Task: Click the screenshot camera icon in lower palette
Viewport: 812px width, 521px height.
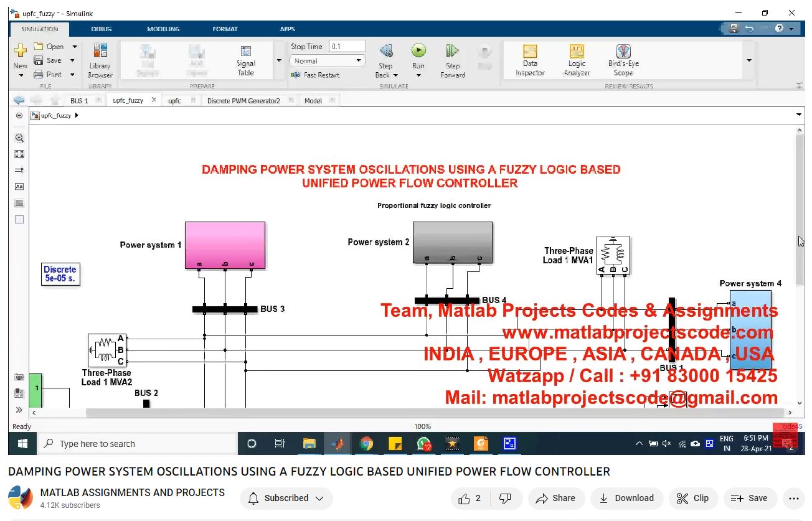Action: (19, 377)
